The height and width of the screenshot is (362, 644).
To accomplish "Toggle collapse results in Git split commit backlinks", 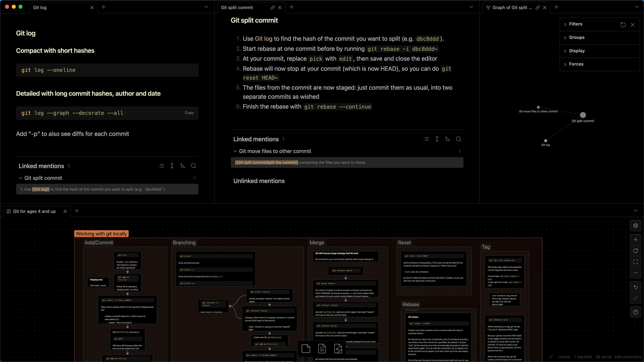I will [x=426, y=139].
